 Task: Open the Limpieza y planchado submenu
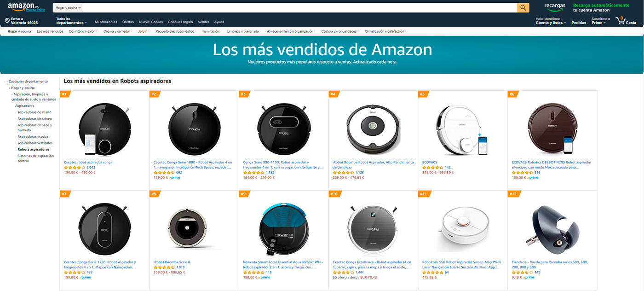244,31
